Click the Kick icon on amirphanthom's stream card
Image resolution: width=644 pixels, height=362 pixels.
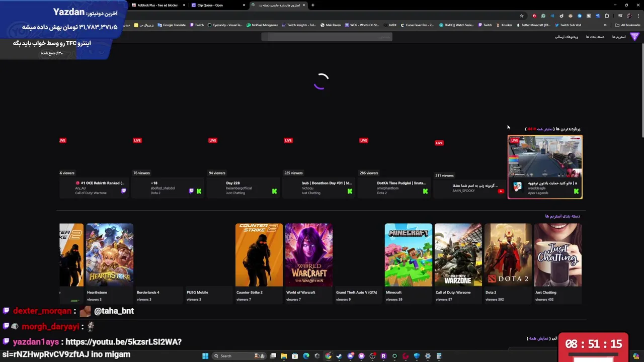click(425, 191)
